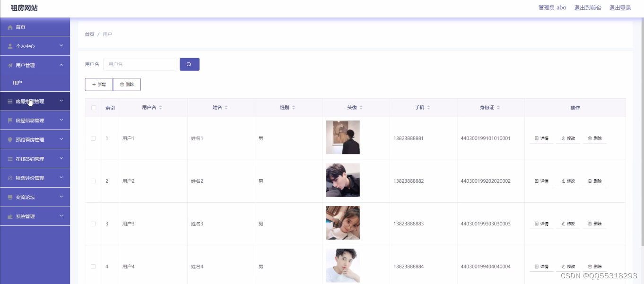Open 交流论坛 menu label
Image resolution: width=644 pixels, height=284 pixels.
pos(25,198)
